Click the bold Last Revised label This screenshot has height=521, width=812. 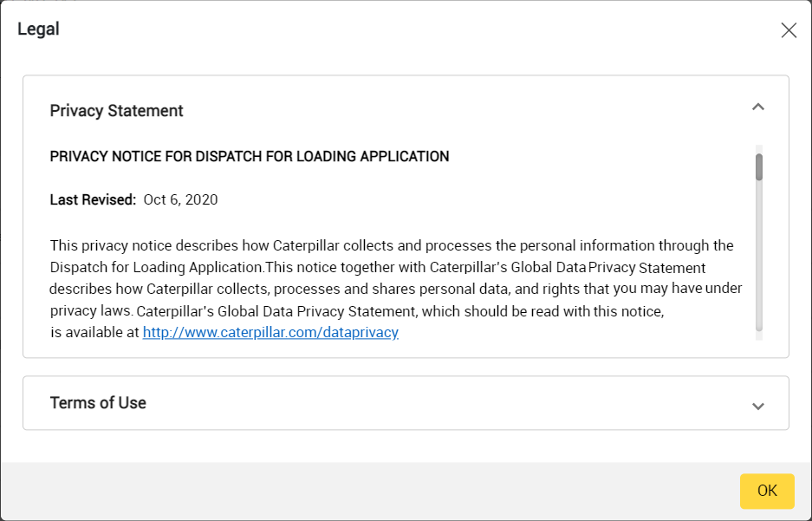click(x=93, y=199)
